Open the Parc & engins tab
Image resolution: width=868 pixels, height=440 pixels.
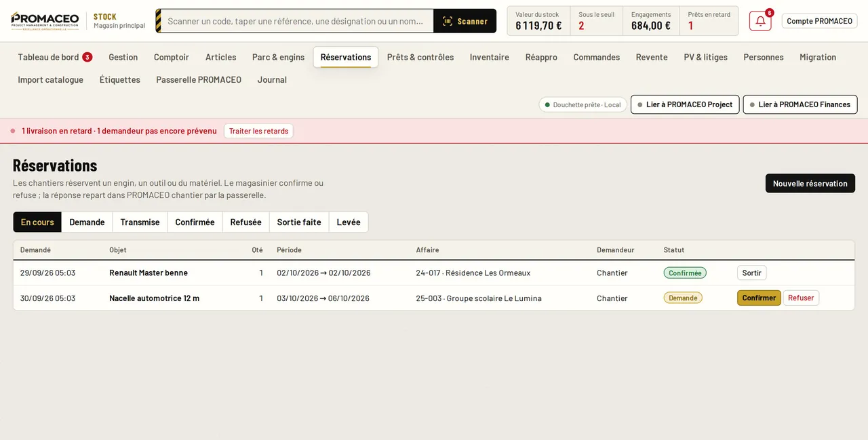[278, 57]
